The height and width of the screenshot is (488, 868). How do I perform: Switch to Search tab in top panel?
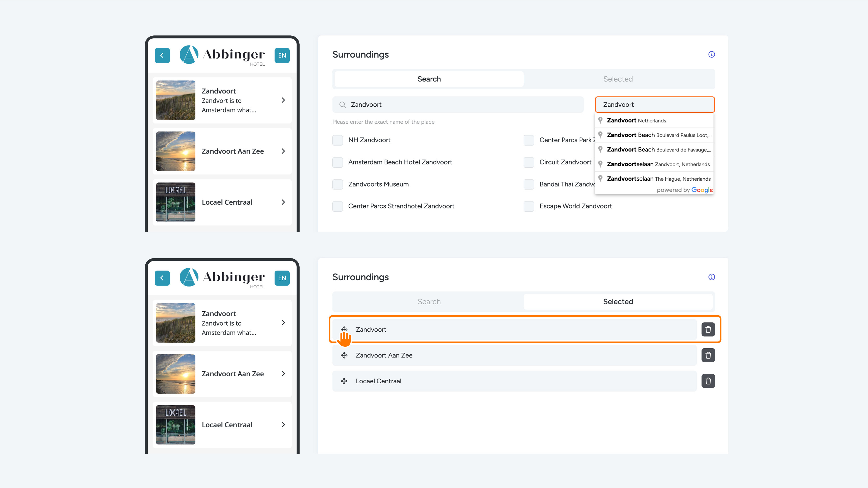pos(429,79)
